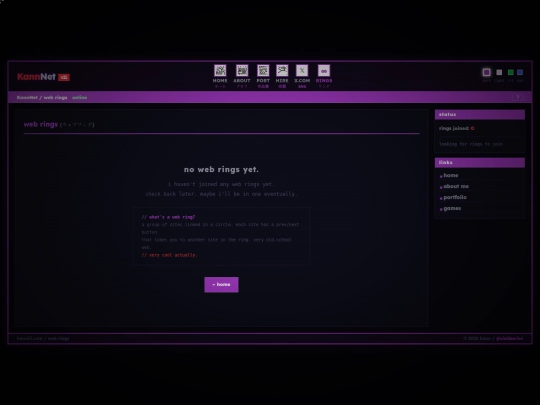540x405 pixels.
Task: Open the ABOUT nav icon
Action: (x=242, y=76)
